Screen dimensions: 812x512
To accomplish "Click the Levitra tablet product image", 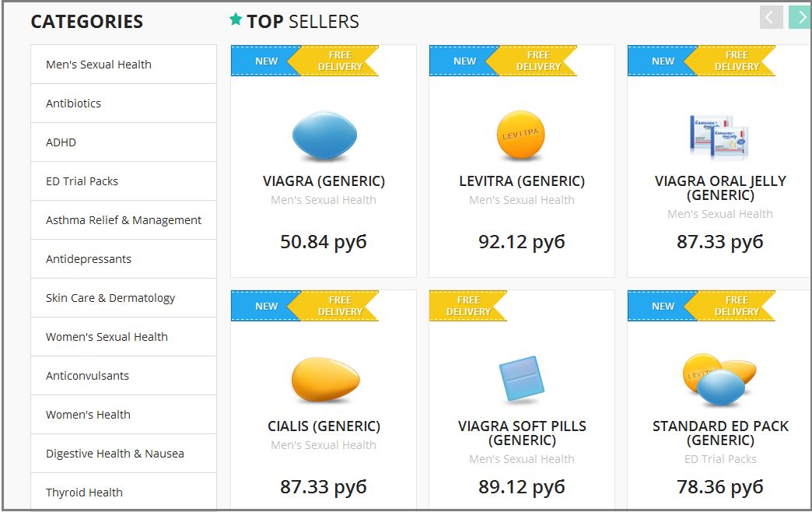I will click(x=522, y=135).
